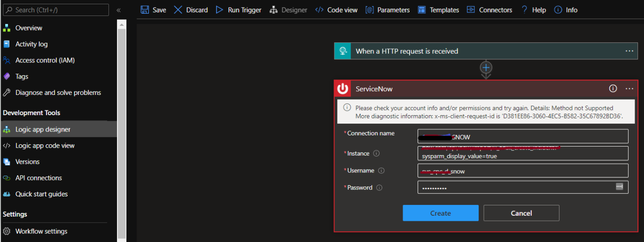
Task: Click the Create button
Action: [441, 213]
